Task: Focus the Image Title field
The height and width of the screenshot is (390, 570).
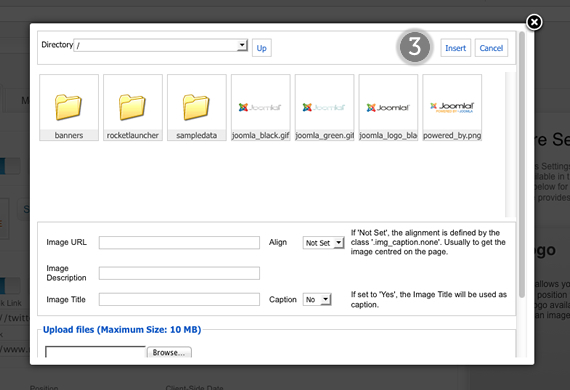Action: coord(179,299)
